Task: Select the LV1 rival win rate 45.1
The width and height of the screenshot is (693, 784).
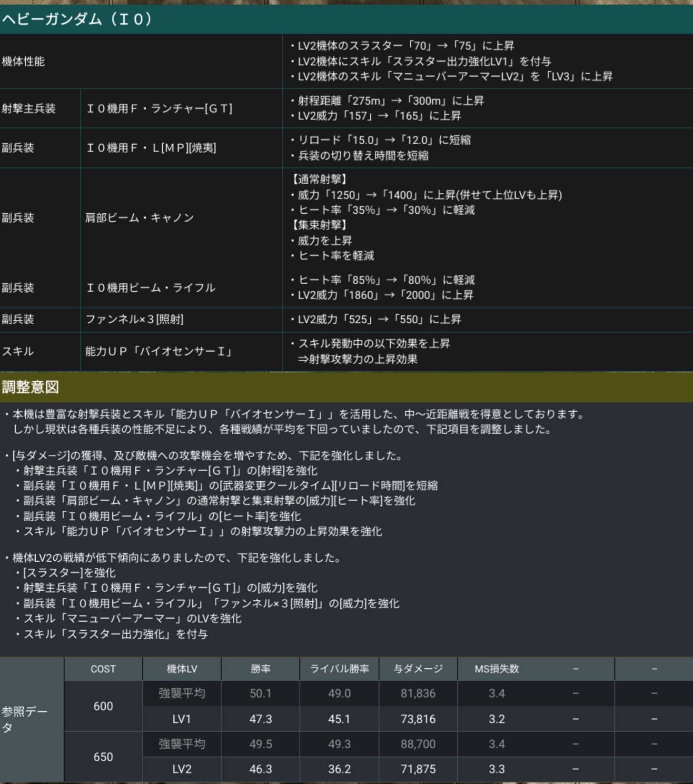Action: [339, 719]
